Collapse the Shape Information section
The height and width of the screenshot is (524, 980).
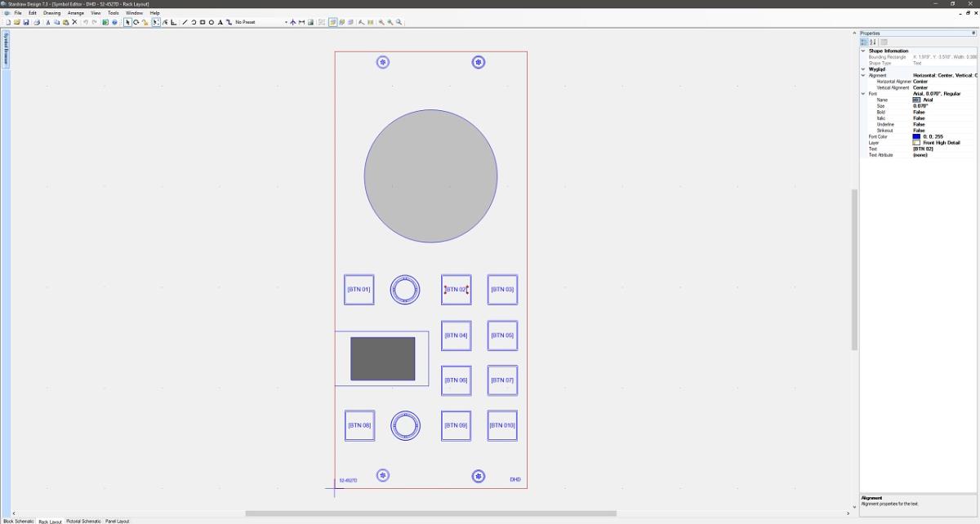863,51
